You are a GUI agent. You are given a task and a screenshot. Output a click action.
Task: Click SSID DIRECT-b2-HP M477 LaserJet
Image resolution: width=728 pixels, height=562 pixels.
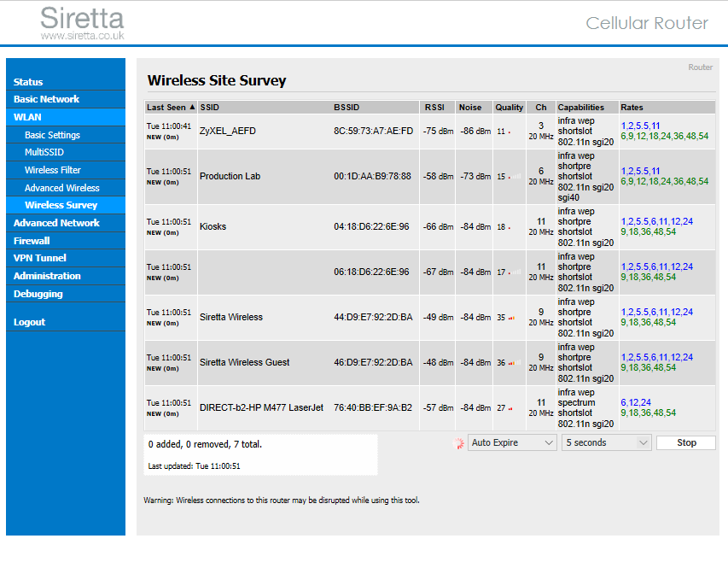[x=261, y=407]
